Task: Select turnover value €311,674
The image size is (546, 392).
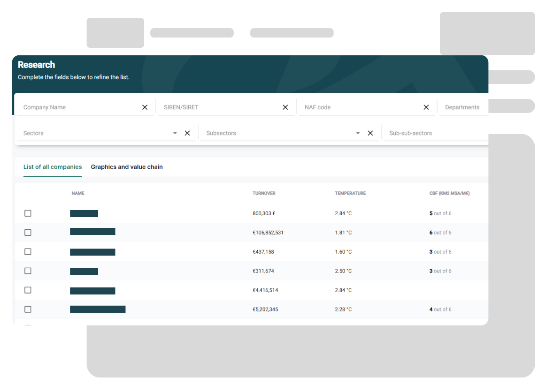Action: [x=263, y=271]
